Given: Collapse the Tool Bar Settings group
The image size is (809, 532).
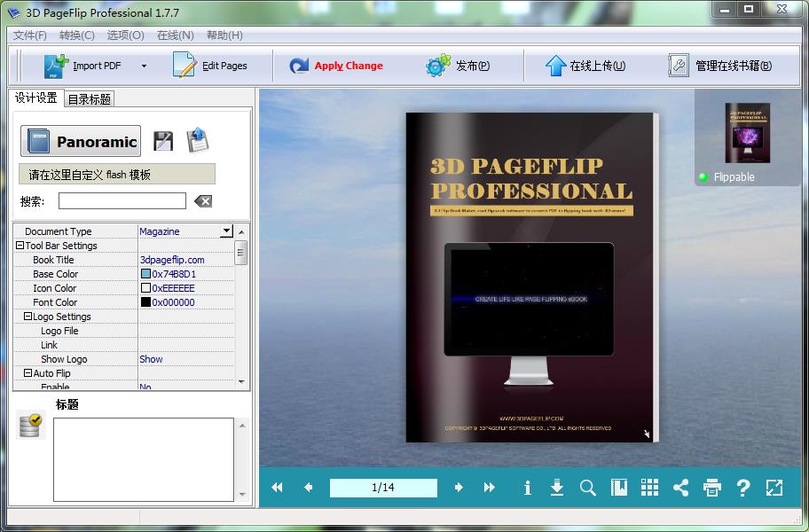Looking at the screenshot, I should (x=20, y=246).
